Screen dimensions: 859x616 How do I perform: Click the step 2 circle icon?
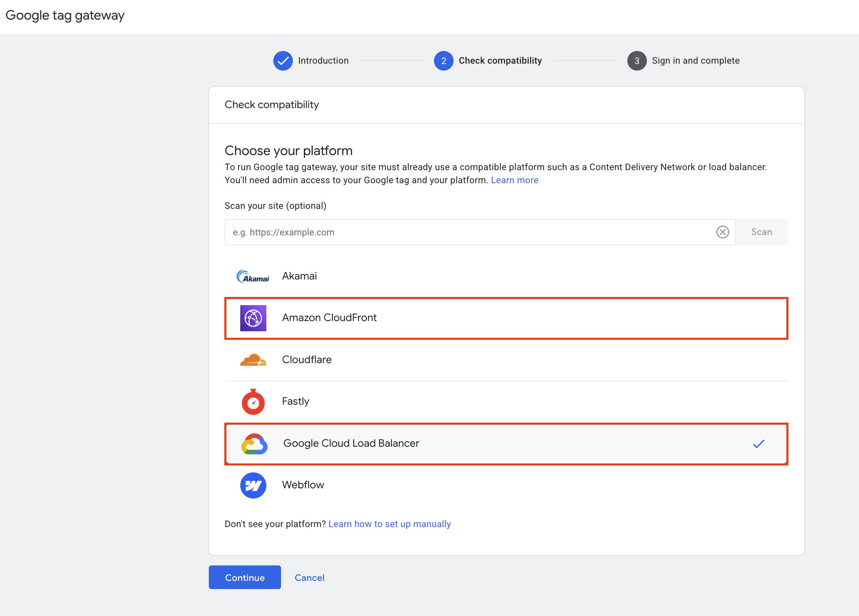point(444,61)
